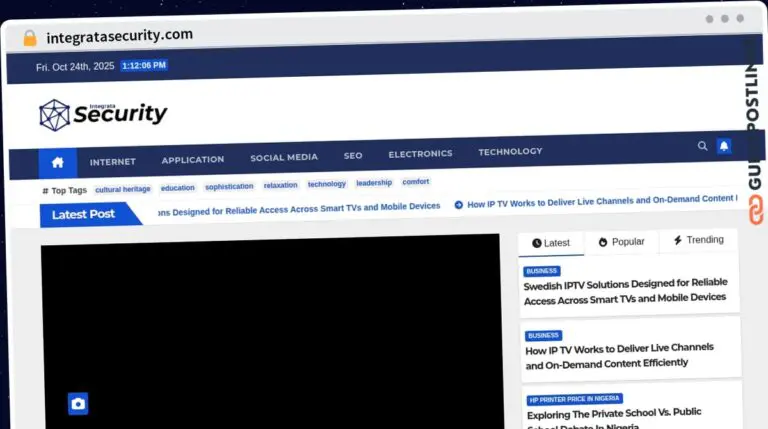768x429 pixels.
Task: Open How IP TV Works sidebar article
Action: pos(620,356)
